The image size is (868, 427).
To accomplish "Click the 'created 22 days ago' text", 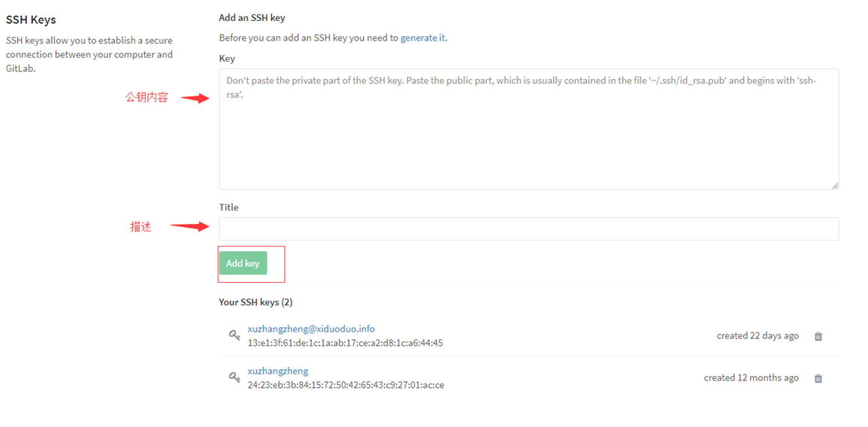I will (758, 335).
